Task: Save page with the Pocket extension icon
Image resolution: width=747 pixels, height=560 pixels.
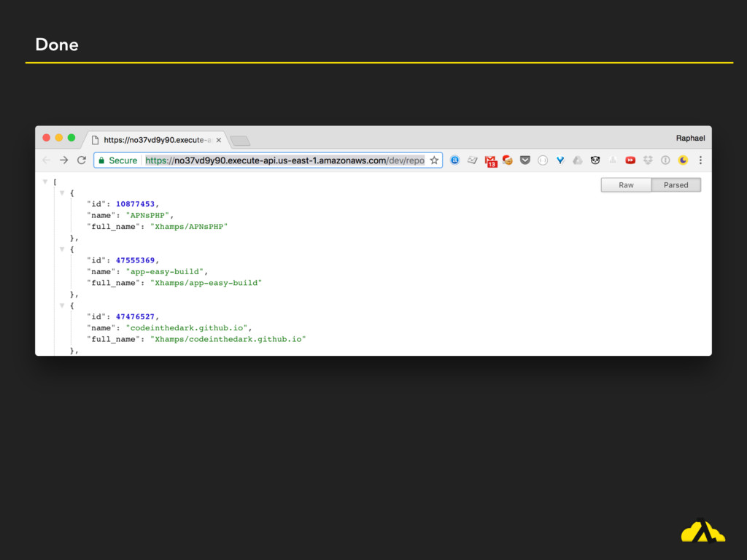Action: (x=525, y=160)
